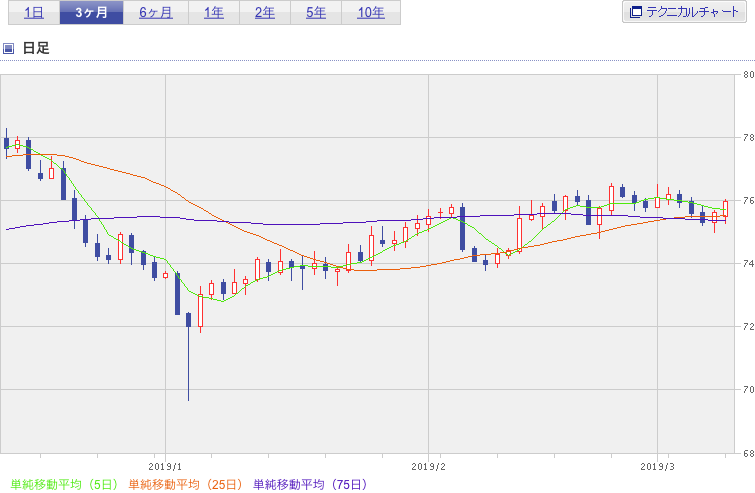
Task: Click the 2019/1 date axis label
Action: coord(165,467)
